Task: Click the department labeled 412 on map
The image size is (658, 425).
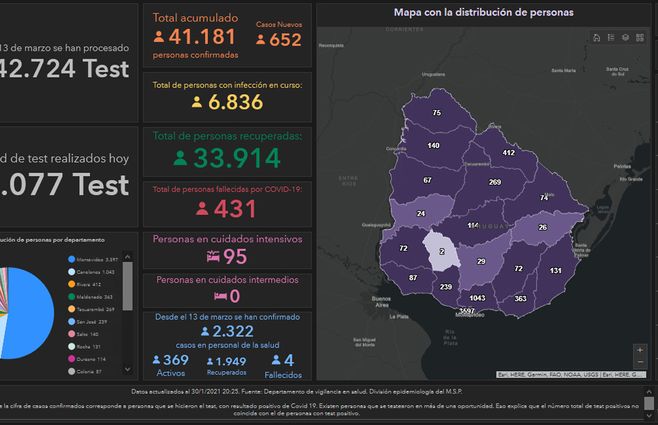Action: point(508,152)
